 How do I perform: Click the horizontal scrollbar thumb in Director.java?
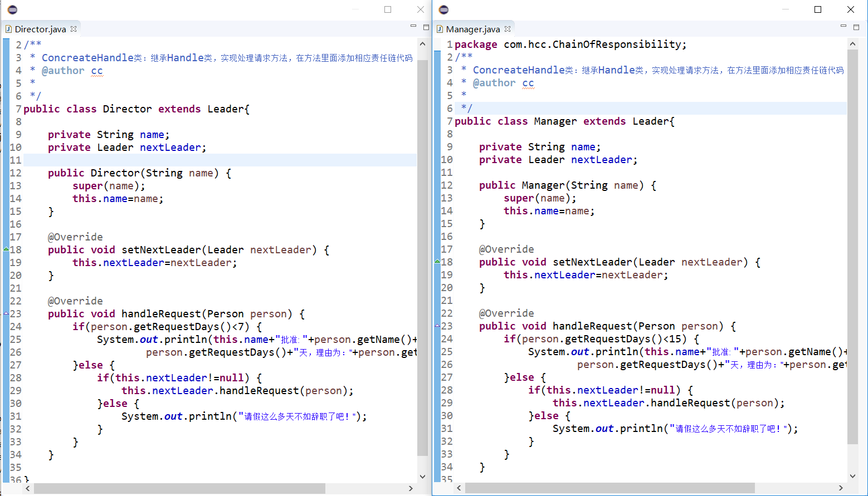tap(179, 488)
